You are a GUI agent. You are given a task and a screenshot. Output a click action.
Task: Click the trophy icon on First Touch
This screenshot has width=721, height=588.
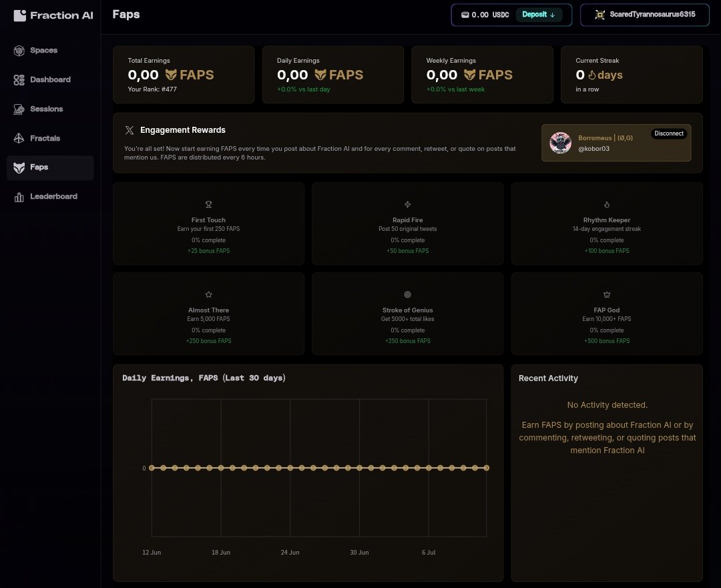click(208, 204)
